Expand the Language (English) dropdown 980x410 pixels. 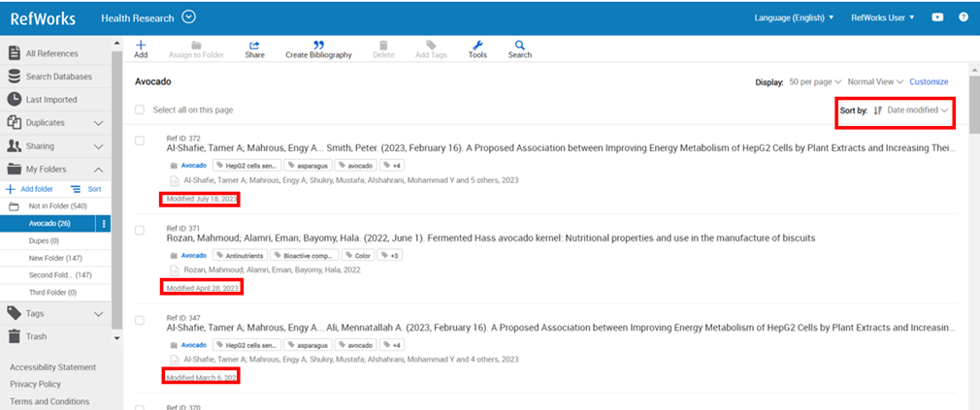coord(794,17)
